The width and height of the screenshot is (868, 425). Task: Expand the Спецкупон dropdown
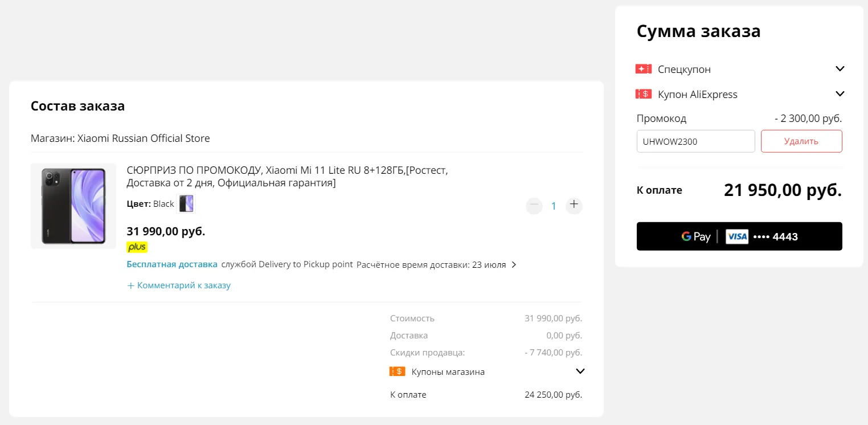840,69
